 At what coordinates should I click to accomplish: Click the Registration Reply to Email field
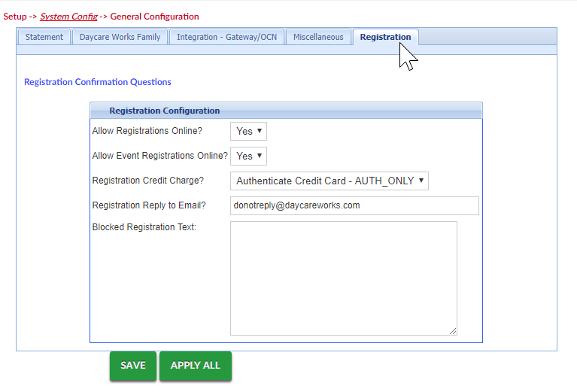click(x=354, y=205)
